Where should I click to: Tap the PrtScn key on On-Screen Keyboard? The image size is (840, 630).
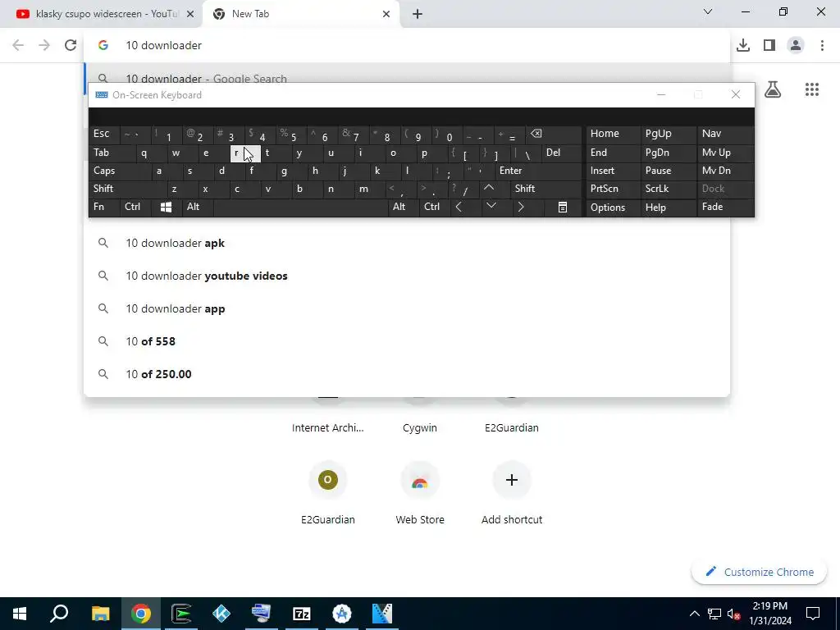(x=613, y=189)
